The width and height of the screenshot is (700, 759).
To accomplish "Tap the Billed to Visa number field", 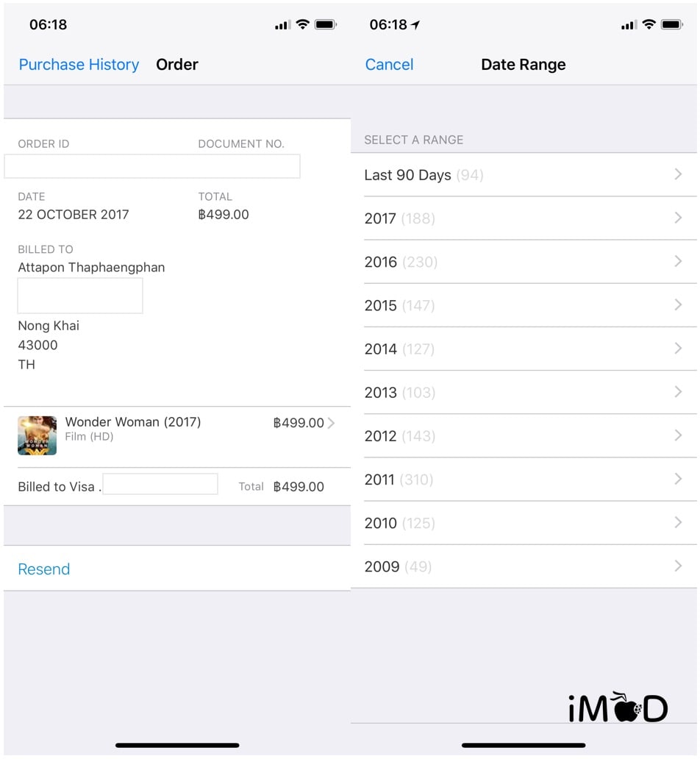I will pos(160,483).
